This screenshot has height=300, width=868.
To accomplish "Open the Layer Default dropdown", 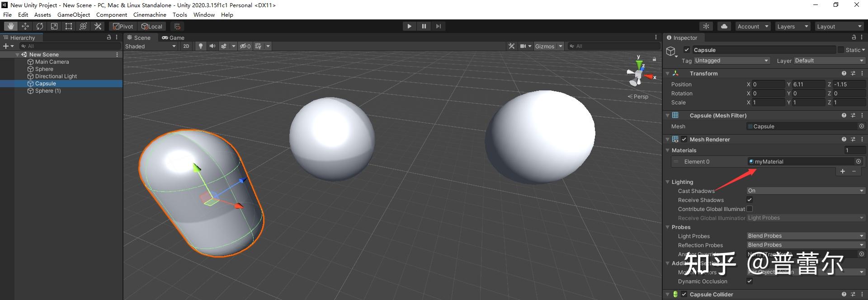I will point(829,61).
